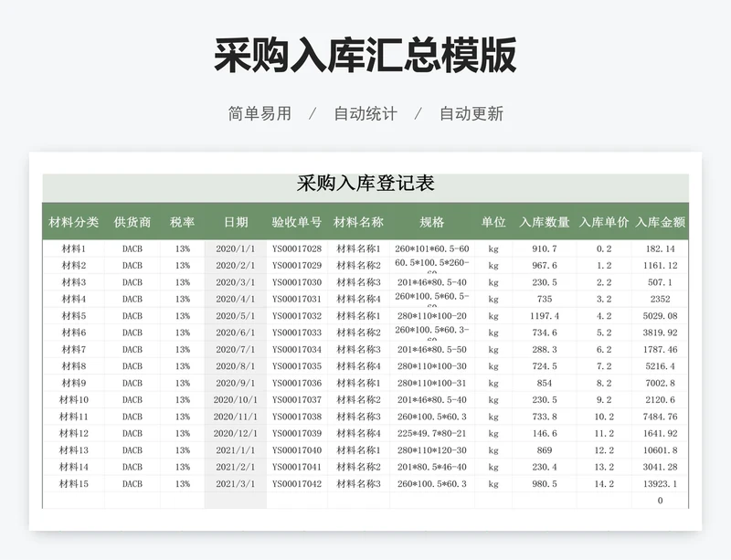Image resolution: width=731 pixels, height=560 pixels.
Task: Select quantity cell 980.5
Action: coord(545,483)
